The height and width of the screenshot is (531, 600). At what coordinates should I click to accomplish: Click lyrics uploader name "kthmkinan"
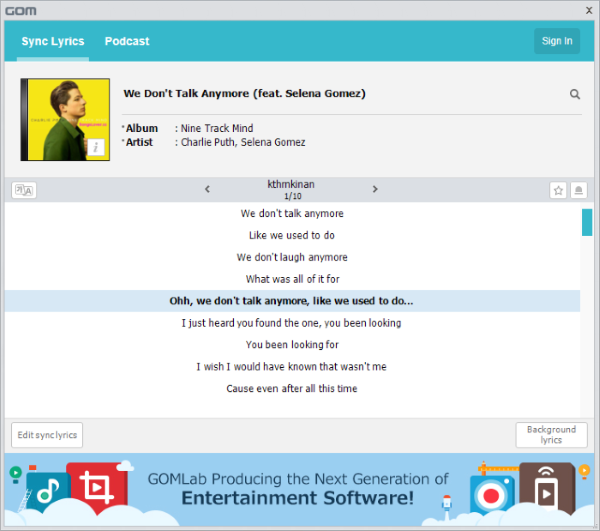coord(291,184)
